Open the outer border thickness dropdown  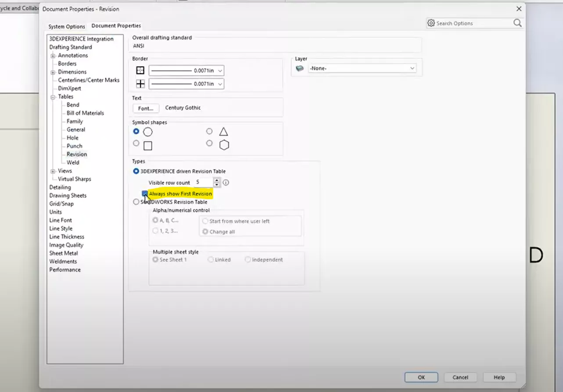(x=186, y=70)
